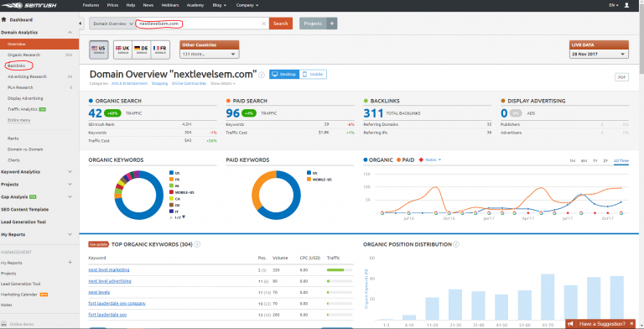Add a report with My Reports plus icon
644x329 pixels.
click(x=70, y=263)
